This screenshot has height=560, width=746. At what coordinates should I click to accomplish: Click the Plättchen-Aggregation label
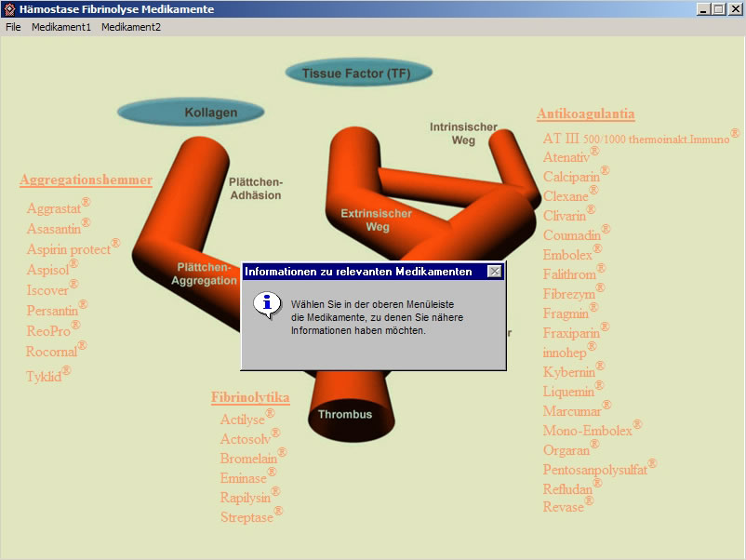[x=204, y=273]
